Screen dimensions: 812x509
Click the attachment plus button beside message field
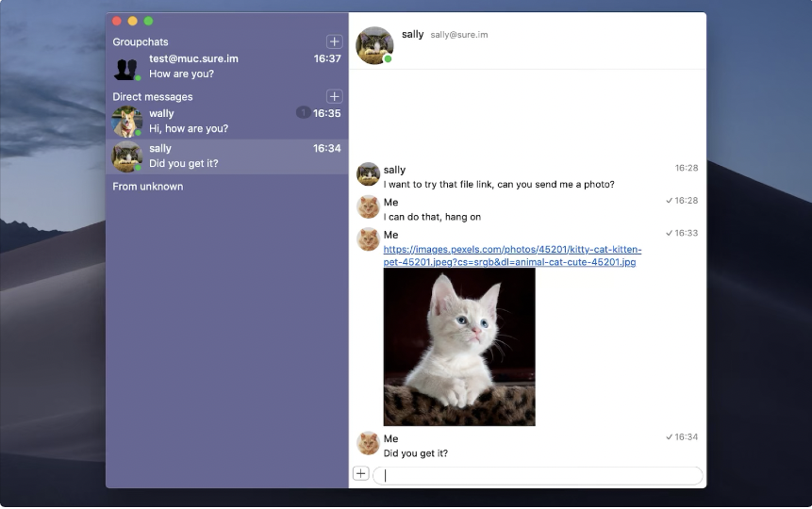[x=361, y=473]
